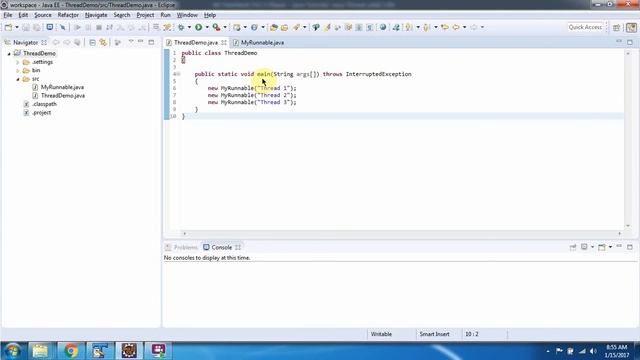The height and width of the screenshot is (360, 640).
Task: Open the Open Console dropdown
Action: tap(610, 247)
